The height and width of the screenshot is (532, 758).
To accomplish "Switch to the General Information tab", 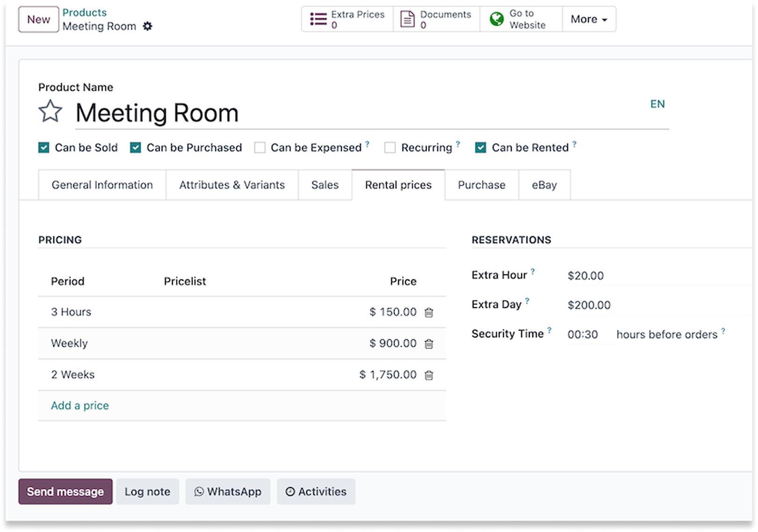I will tap(102, 185).
